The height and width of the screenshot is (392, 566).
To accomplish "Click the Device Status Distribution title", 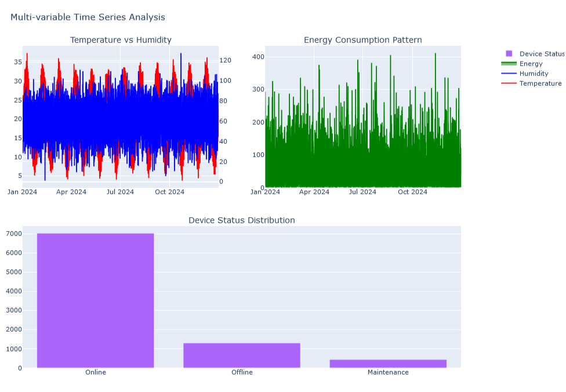I will [241, 220].
